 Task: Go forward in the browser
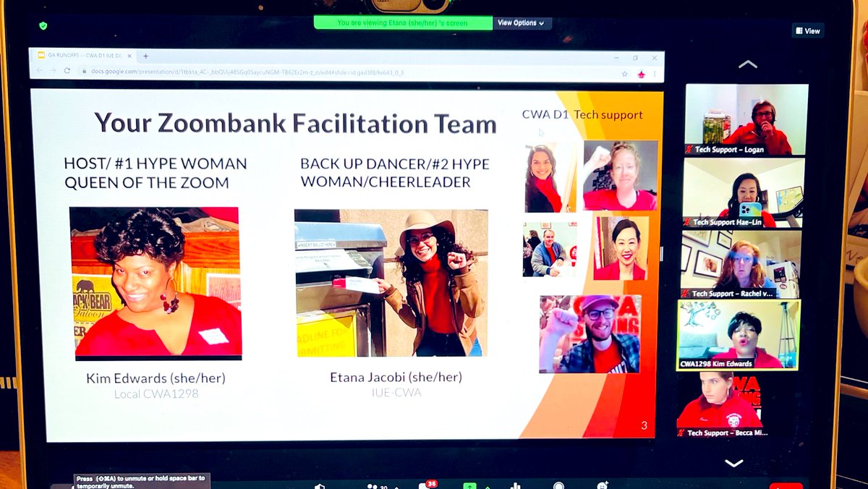coord(54,71)
